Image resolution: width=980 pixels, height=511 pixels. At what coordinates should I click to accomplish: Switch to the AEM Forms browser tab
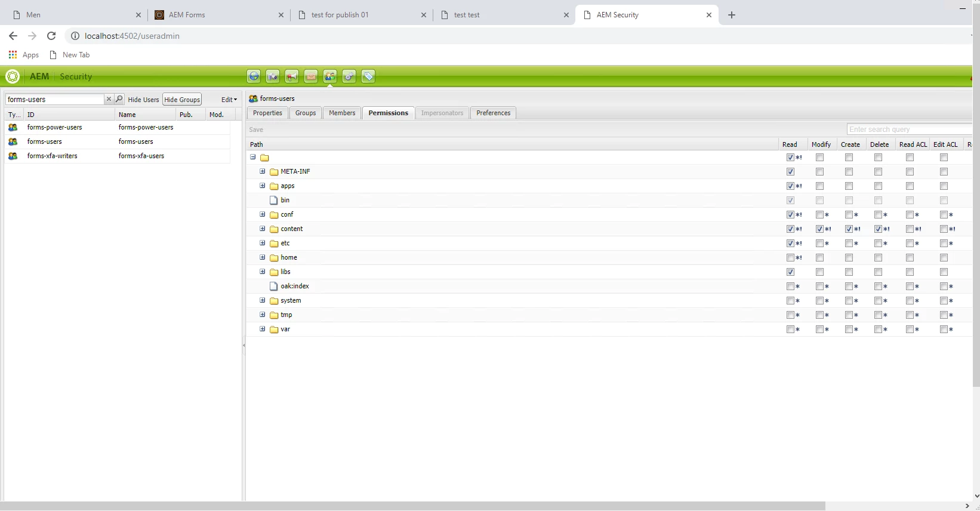220,15
